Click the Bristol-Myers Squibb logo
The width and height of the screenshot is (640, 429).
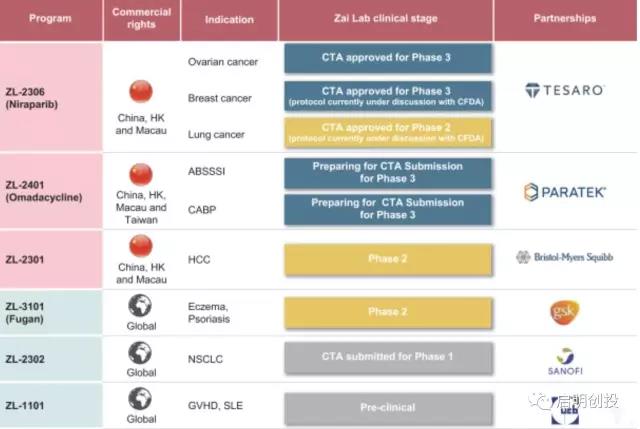pyautogui.click(x=565, y=257)
